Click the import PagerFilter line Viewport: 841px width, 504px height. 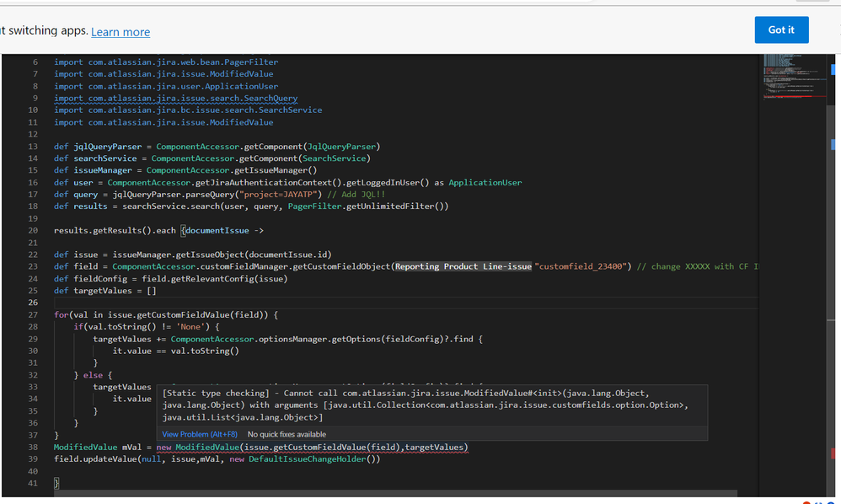point(166,62)
